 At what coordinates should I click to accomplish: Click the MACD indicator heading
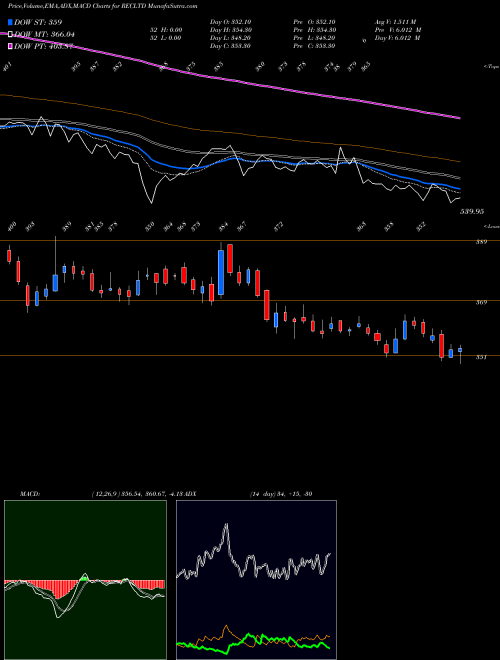(x=30, y=494)
